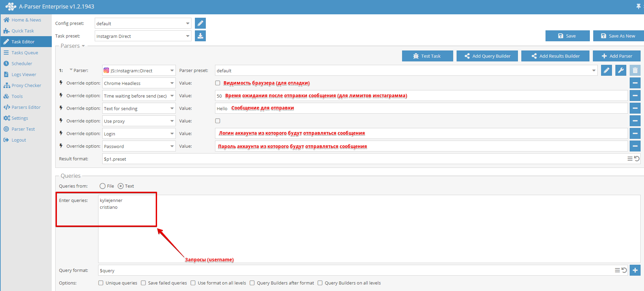Click the Add Query Builder button
Viewport: 644px width, 291px height.
click(x=487, y=56)
